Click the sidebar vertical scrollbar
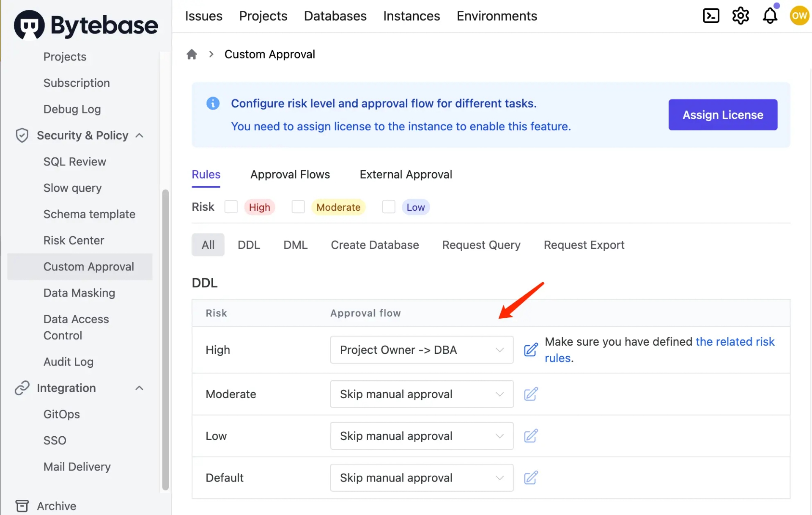The height and width of the screenshot is (515, 812). coord(165,340)
